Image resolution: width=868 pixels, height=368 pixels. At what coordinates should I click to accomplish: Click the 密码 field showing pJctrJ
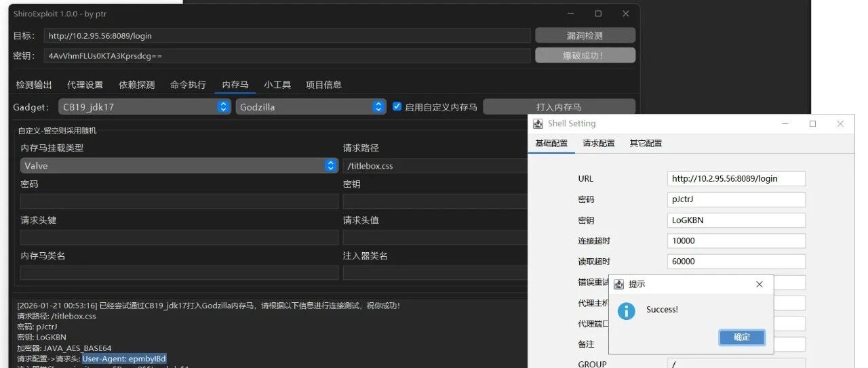coord(736,199)
